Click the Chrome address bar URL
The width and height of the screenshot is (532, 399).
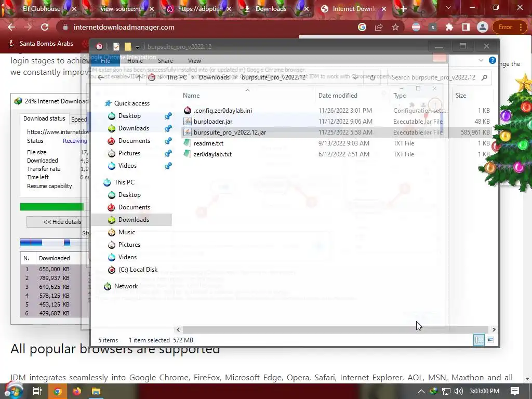coord(124,27)
